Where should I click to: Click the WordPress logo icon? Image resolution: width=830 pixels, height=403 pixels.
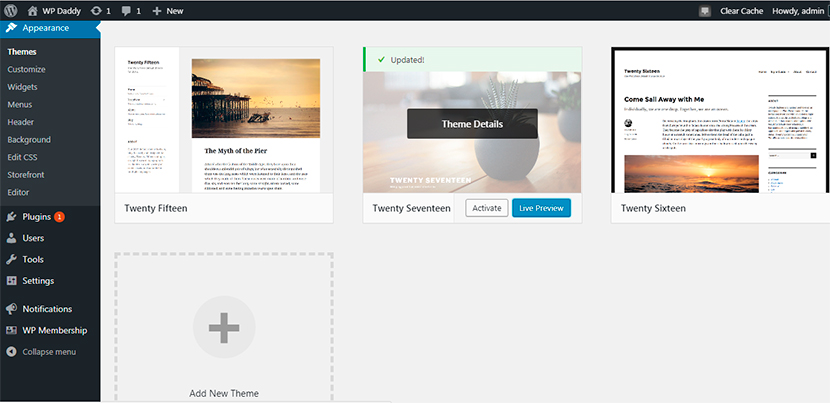[x=11, y=10]
